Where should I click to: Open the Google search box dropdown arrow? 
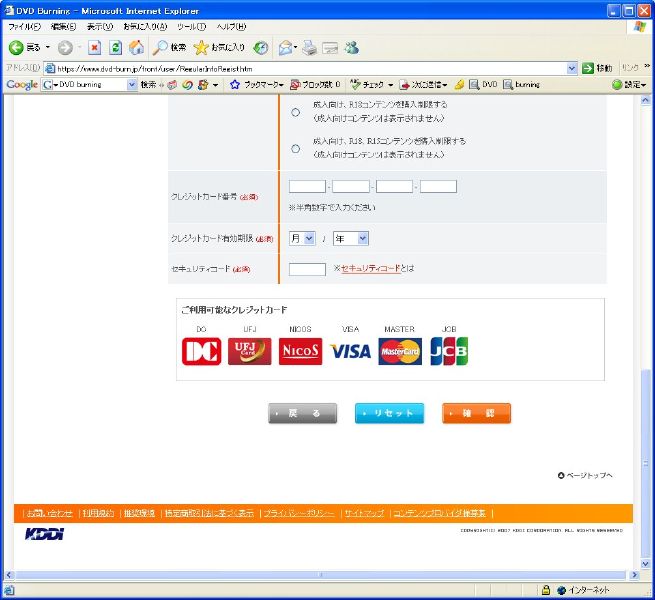[132, 85]
